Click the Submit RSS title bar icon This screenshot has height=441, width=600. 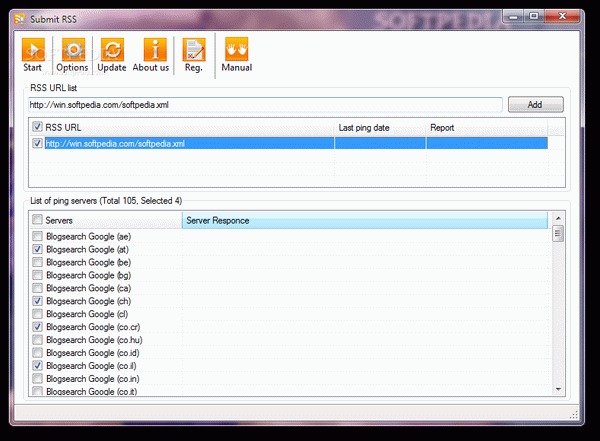20,19
